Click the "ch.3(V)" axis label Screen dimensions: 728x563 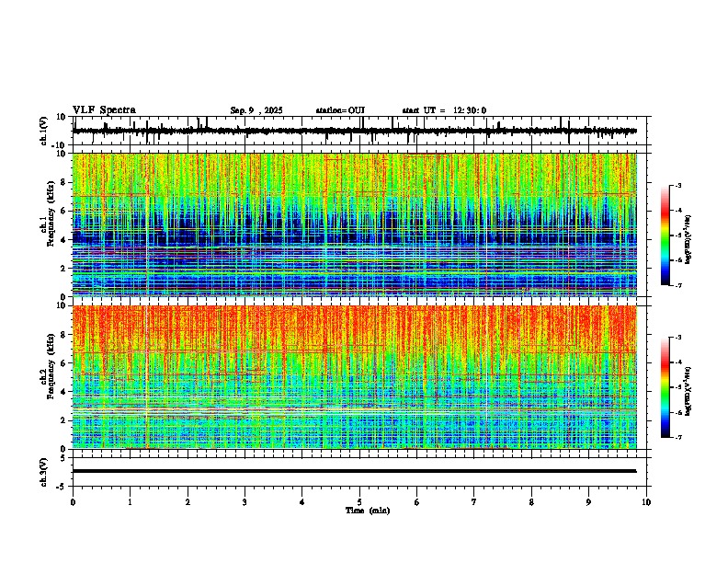point(44,473)
